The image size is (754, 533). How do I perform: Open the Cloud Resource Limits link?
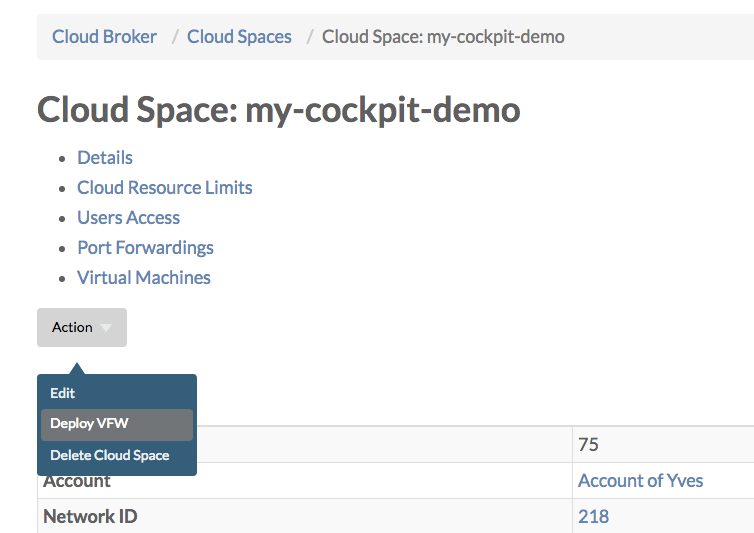click(x=164, y=188)
